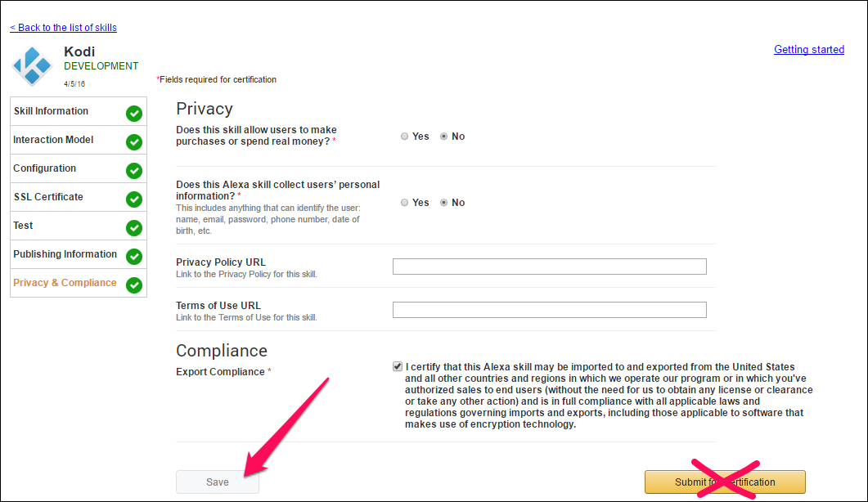Select No for collecting personal information
Image resolution: width=868 pixels, height=502 pixels.
click(444, 203)
